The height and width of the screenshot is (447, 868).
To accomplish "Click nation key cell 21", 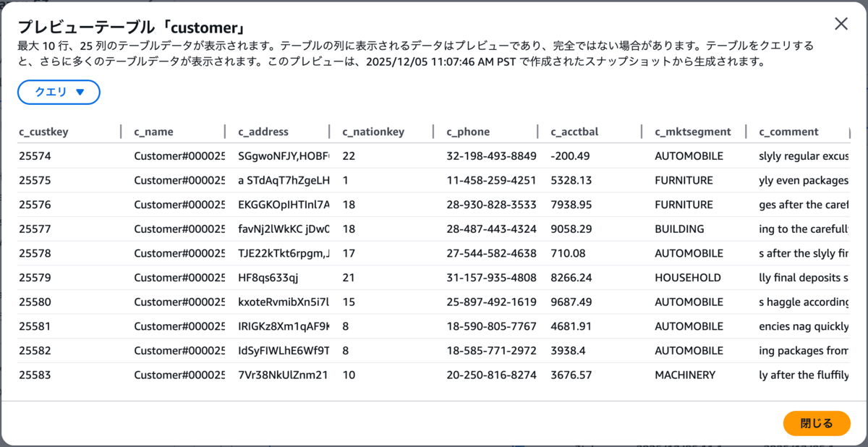I will (349, 278).
